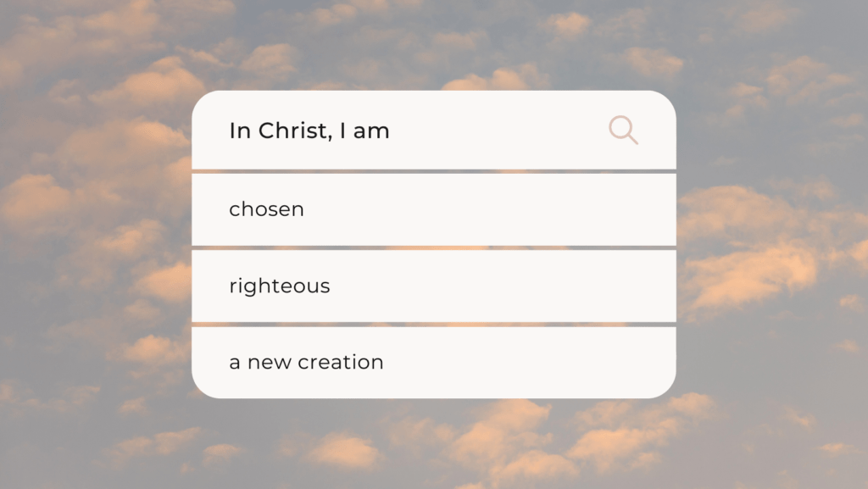Choose the "righteous" suggestion

(434, 286)
